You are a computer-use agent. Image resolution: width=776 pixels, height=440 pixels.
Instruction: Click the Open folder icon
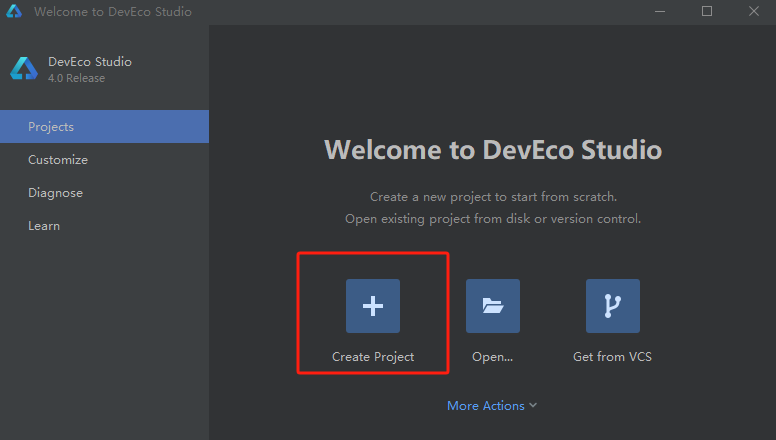coord(493,306)
